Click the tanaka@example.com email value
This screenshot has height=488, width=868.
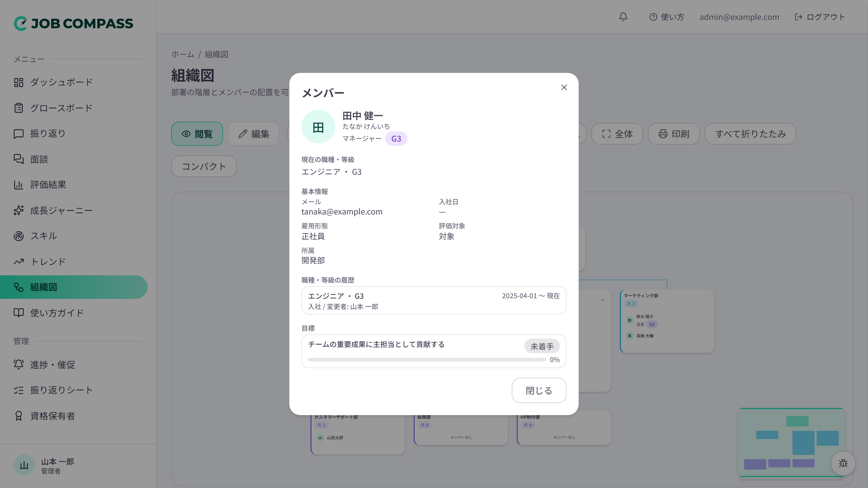(x=342, y=211)
